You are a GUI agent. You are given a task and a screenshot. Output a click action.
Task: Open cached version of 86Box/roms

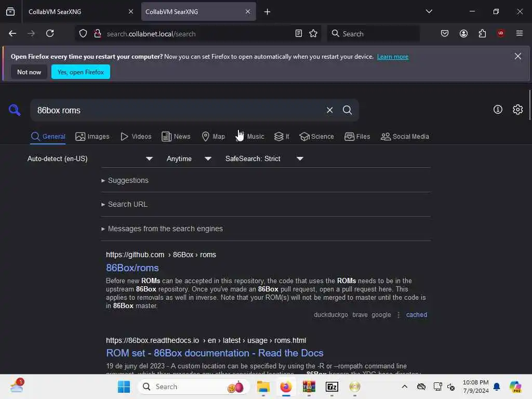pos(416,314)
